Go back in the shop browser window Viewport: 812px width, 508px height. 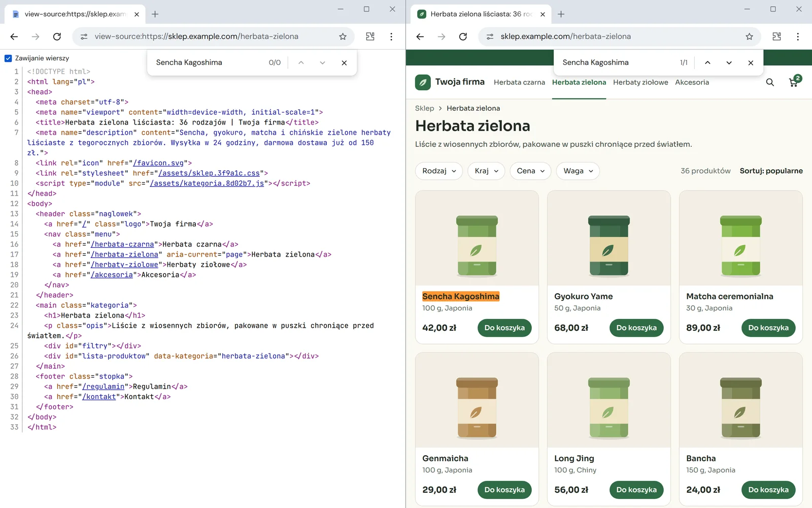tap(420, 37)
